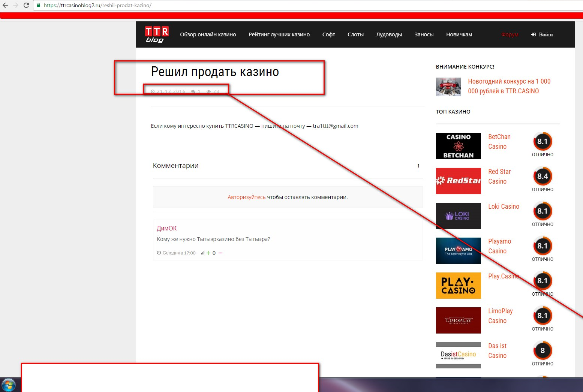Go to 'Заносы' section
The height and width of the screenshot is (392, 583).
coord(424,34)
